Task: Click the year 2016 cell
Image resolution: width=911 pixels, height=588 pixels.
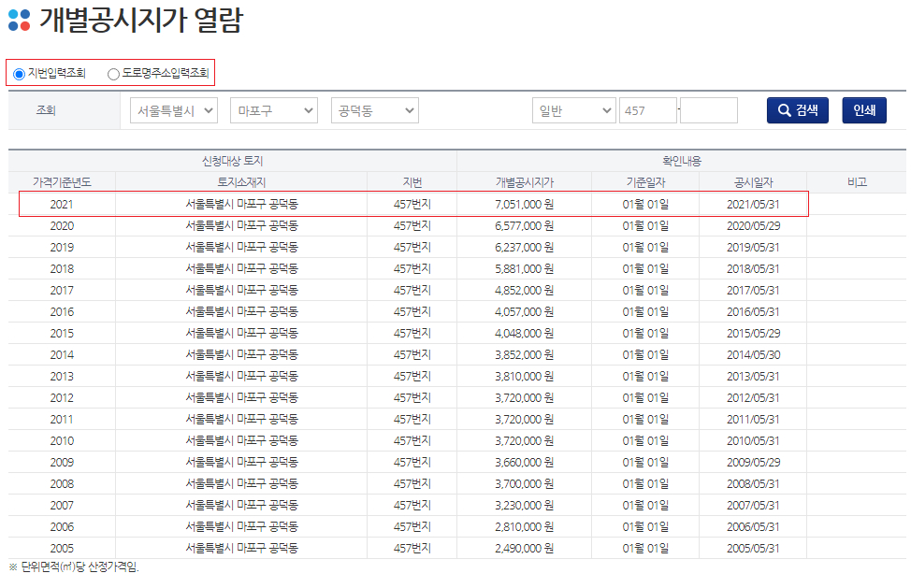Action: pos(62,311)
